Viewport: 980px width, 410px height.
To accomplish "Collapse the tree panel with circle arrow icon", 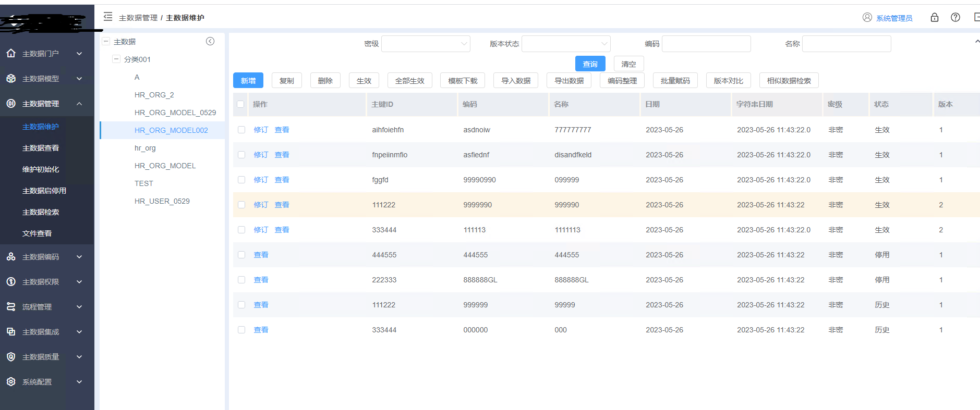I will coord(210,41).
